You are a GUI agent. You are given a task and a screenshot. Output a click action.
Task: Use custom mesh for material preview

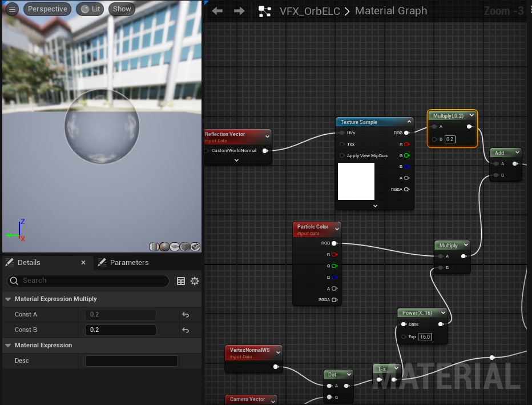pyautogui.click(x=195, y=247)
